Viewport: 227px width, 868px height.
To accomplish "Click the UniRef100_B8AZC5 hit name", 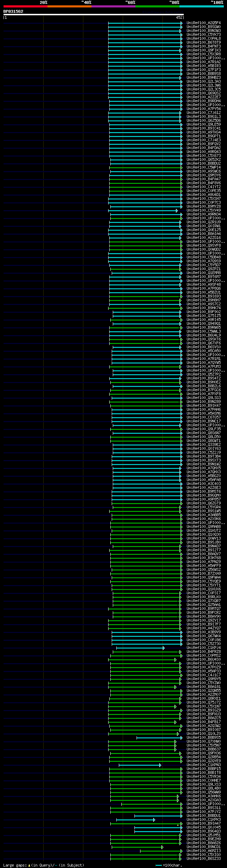I will point(204,718).
